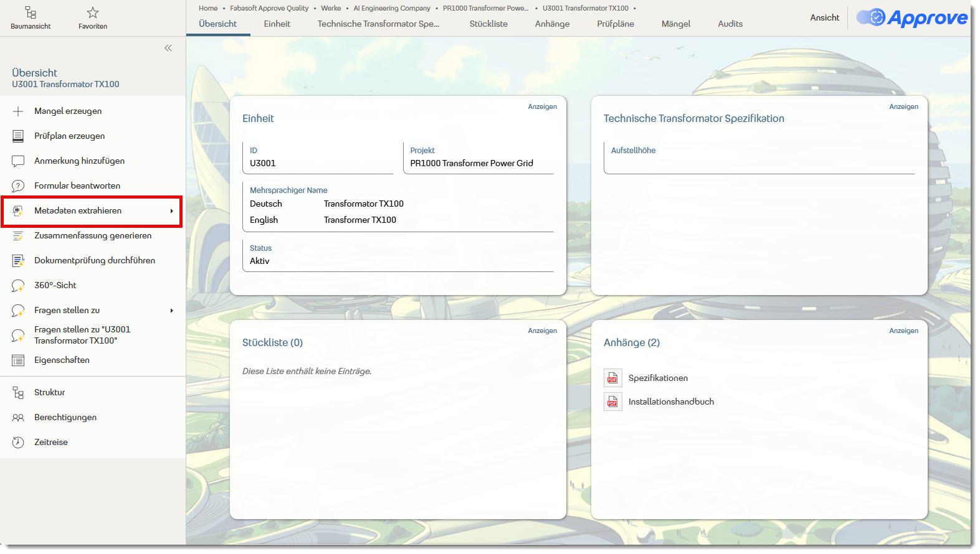Click the Metadaten extrahieren icon
This screenshot has height=554, width=980.
click(18, 211)
